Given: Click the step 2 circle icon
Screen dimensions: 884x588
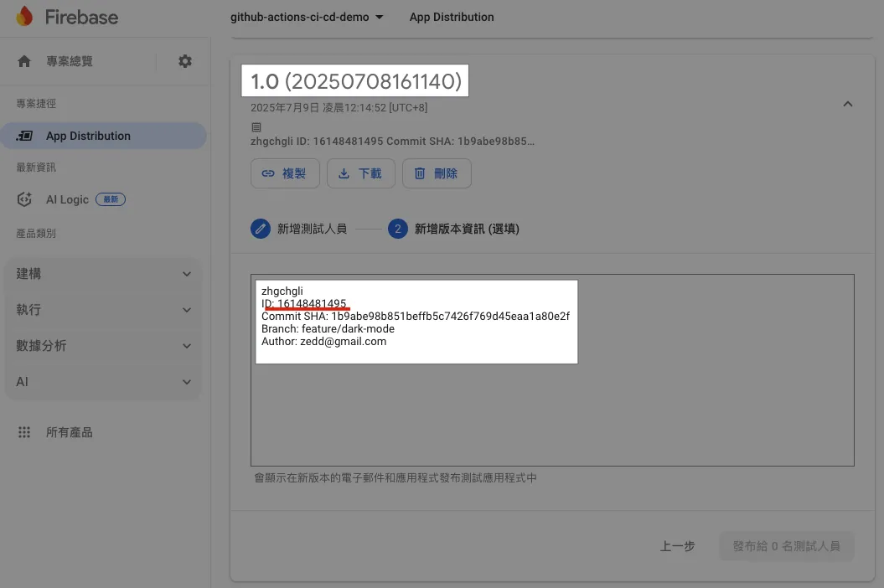Looking at the screenshot, I should pyautogui.click(x=398, y=229).
